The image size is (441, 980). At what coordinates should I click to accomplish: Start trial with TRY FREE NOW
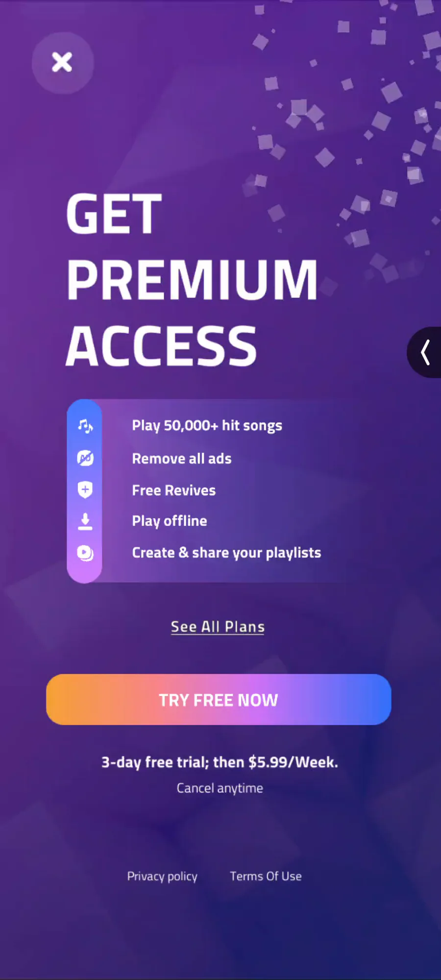pyautogui.click(x=219, y=699)
